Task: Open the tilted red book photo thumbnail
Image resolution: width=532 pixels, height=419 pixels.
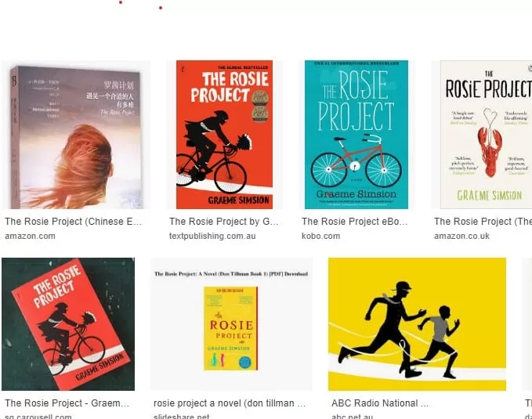Action: click(x=68, y=324)
